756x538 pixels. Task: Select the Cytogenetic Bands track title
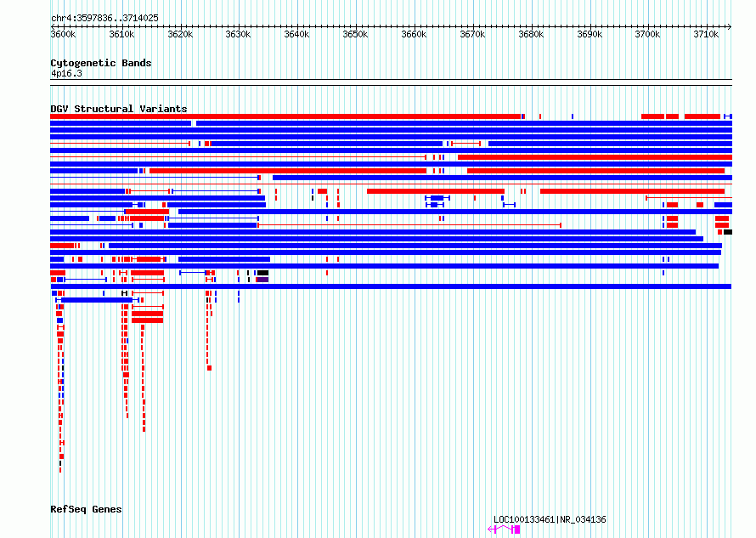[x=101, y=63]
